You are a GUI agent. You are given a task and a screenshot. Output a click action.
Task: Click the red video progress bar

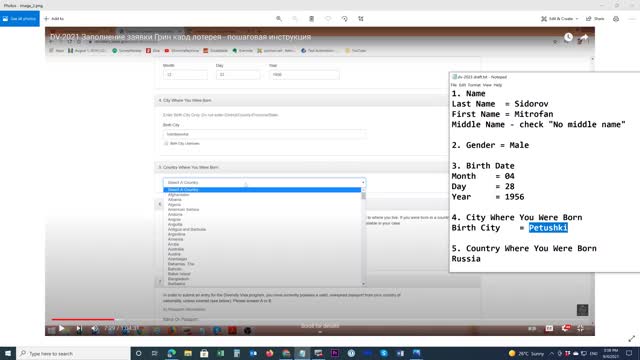point(83,319)
